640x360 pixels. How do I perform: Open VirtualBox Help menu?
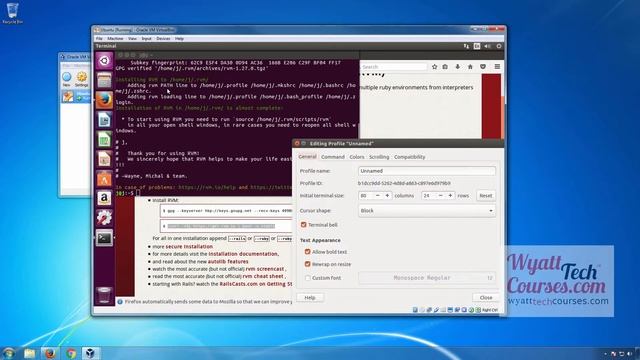point(179,38)
